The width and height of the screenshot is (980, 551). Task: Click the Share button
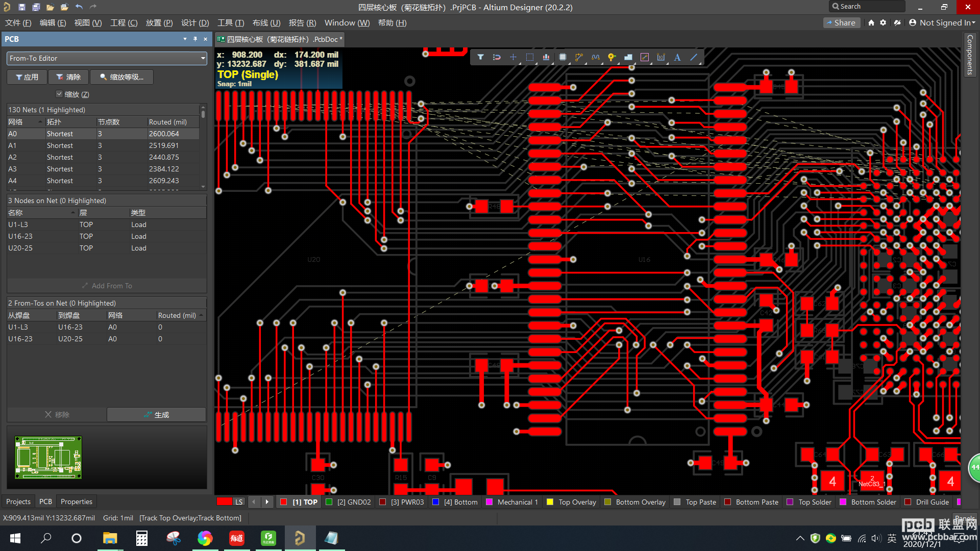click(x=841, y=22)
